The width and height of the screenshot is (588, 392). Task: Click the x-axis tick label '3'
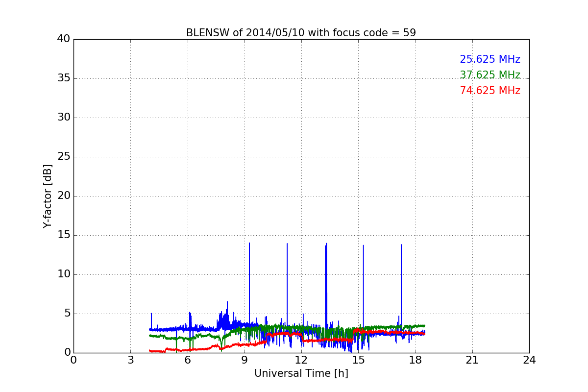click(x=130, y=360)
